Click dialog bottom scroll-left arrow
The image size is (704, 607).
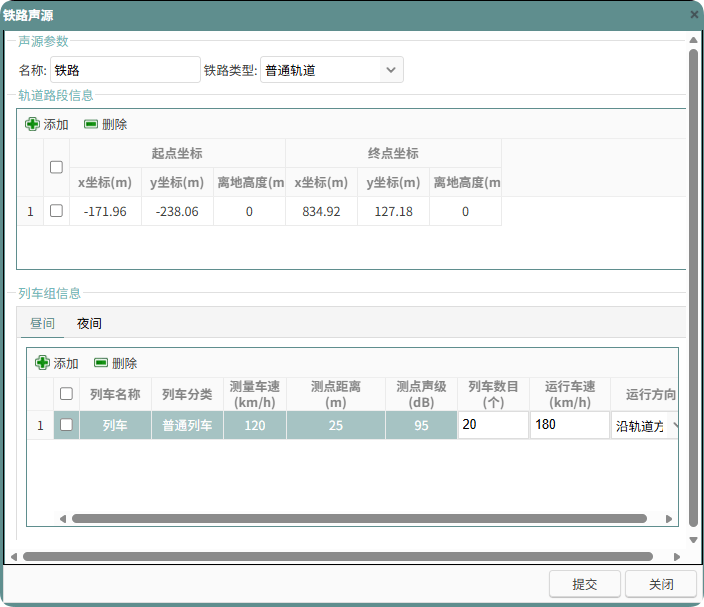(14, 557)
